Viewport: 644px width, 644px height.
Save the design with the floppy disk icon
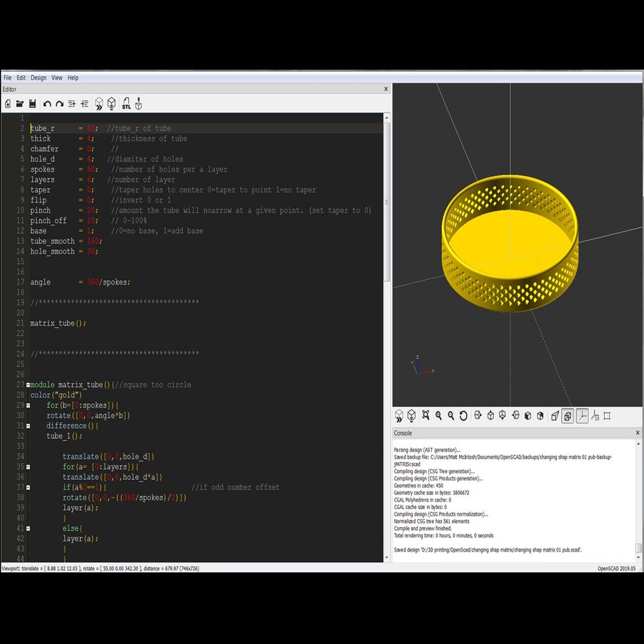(x=32, y=104)
